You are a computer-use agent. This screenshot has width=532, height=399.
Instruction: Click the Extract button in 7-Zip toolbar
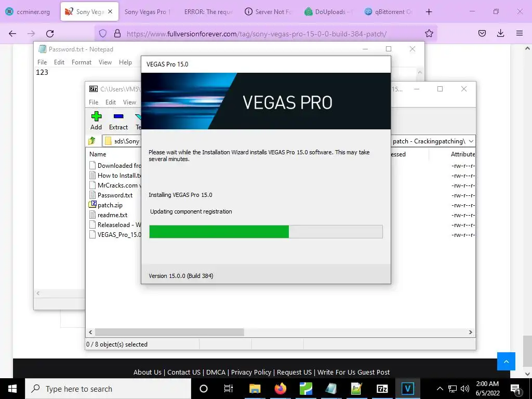click(118, 121)
